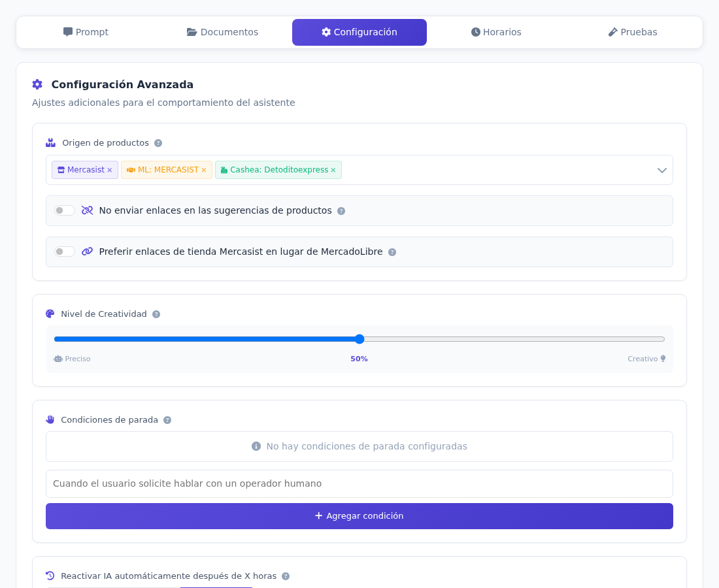The height and width of the screenshot is (588, 719).
Task: Click the chain link icon for Mercasist links
Action: 87,252
